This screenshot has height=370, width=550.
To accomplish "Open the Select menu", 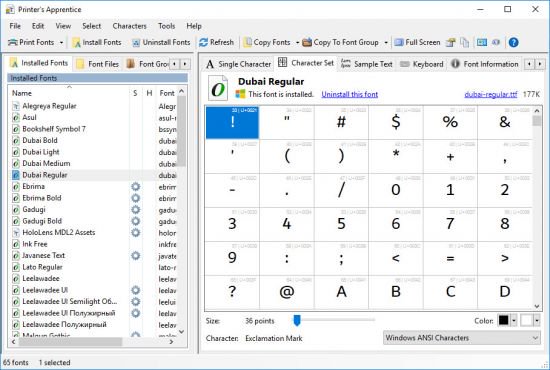I will [x=92, y=26].
